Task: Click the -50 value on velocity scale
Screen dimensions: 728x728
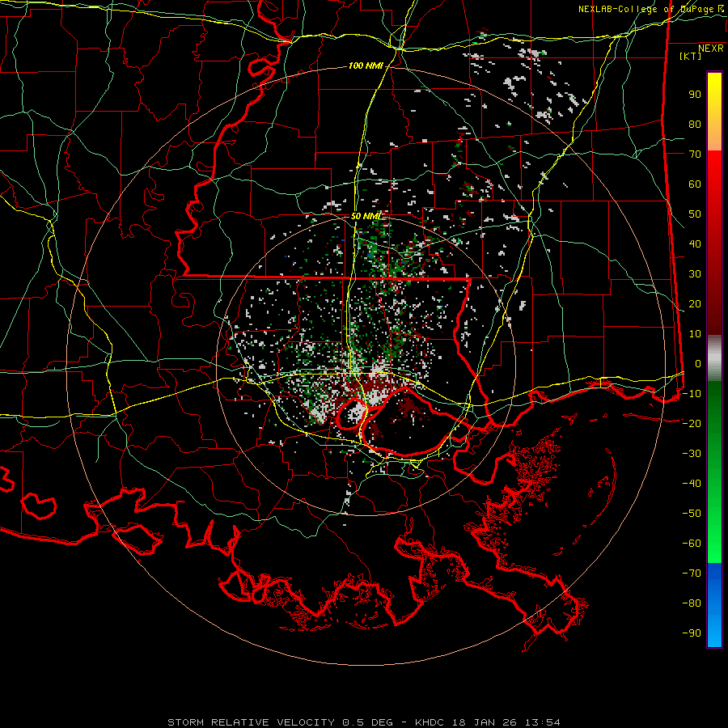Action: (692, 514)
